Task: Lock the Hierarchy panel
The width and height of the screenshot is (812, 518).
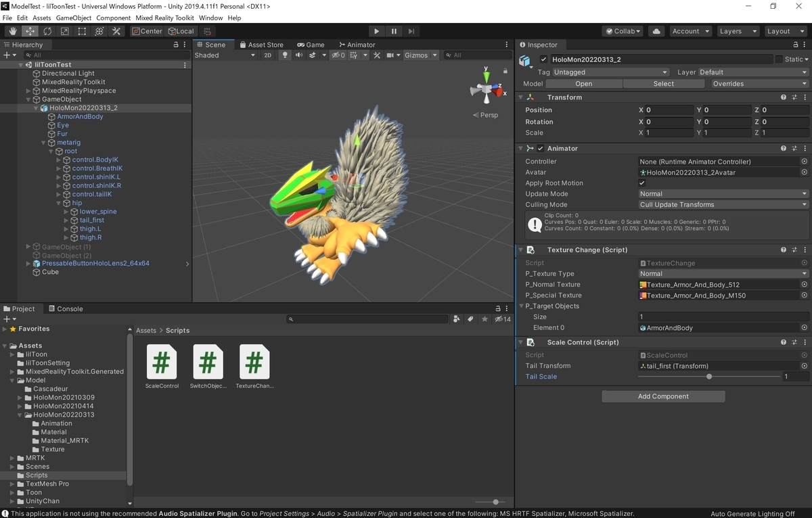Action: point(176,45)
